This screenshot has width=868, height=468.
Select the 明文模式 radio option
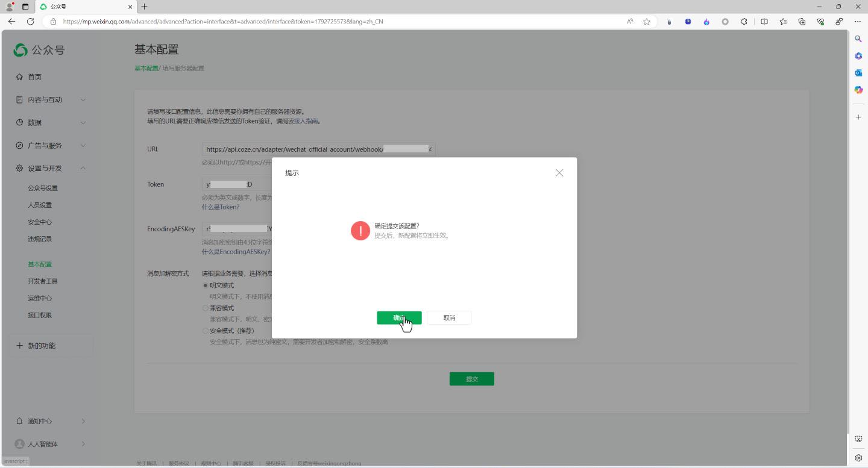click(206, 285)
